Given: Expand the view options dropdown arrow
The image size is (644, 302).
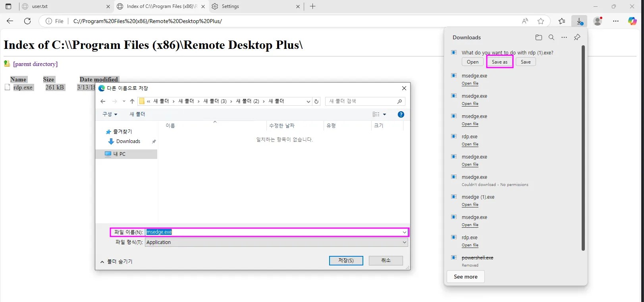Looking at the screenshot, I should [x=384, y=114].
